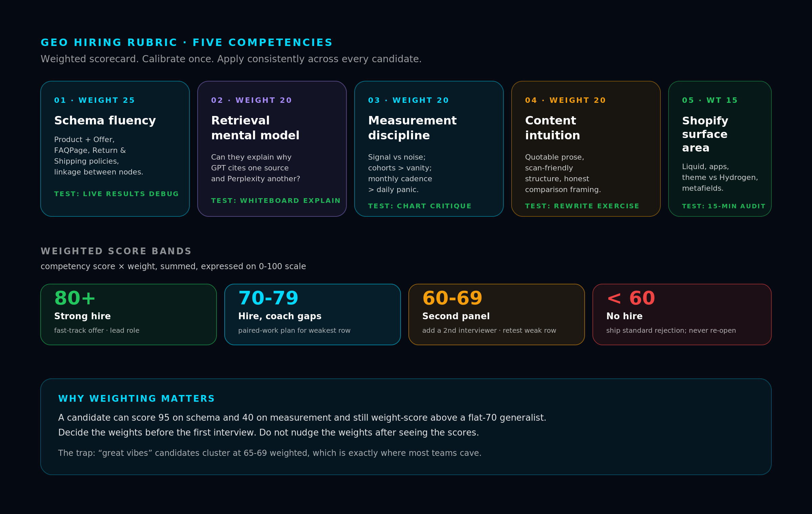Click the great vibes trap note text

click(x=270, y=453)
